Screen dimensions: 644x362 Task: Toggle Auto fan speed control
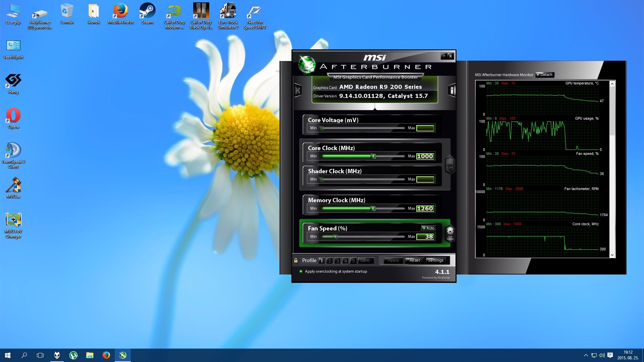[x=428, y=228]
